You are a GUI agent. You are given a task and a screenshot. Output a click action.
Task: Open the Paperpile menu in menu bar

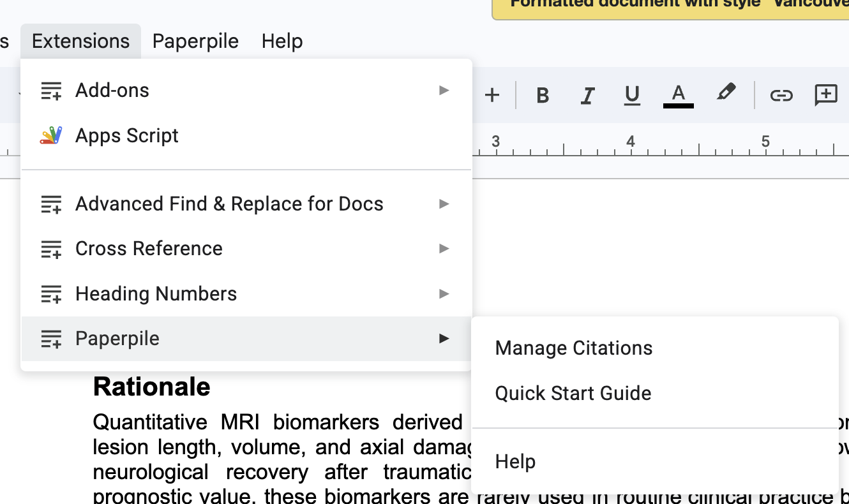195,41
